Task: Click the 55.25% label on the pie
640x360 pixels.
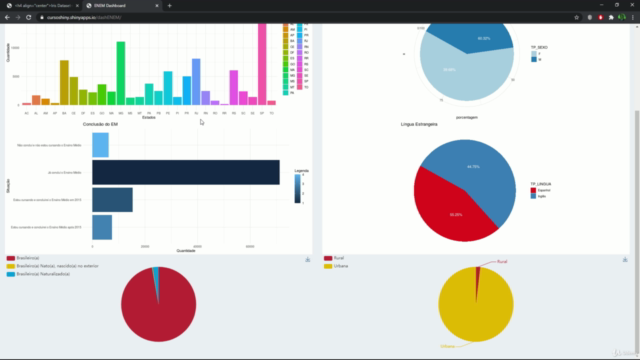Action: (x=456, y=215)
